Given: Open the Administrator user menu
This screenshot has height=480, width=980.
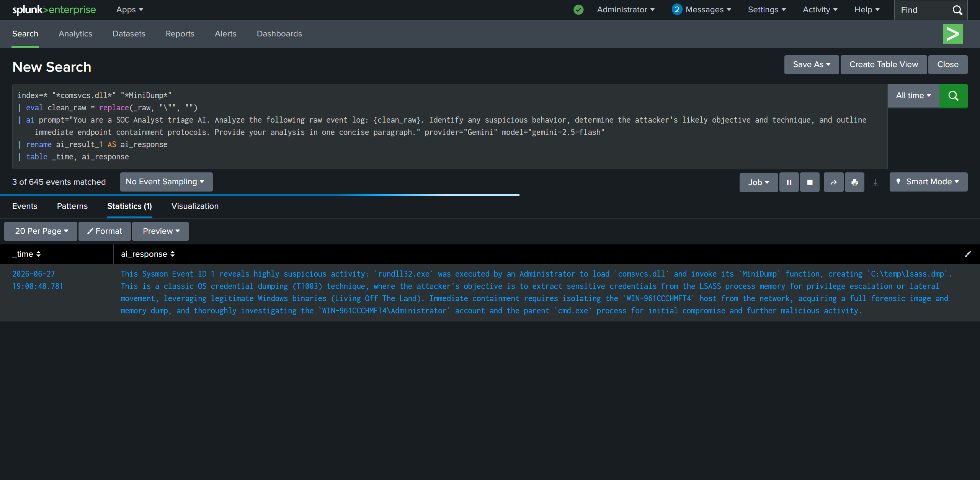Looking at the screenshot, I should pyautogui.click(x=626, y=10).
